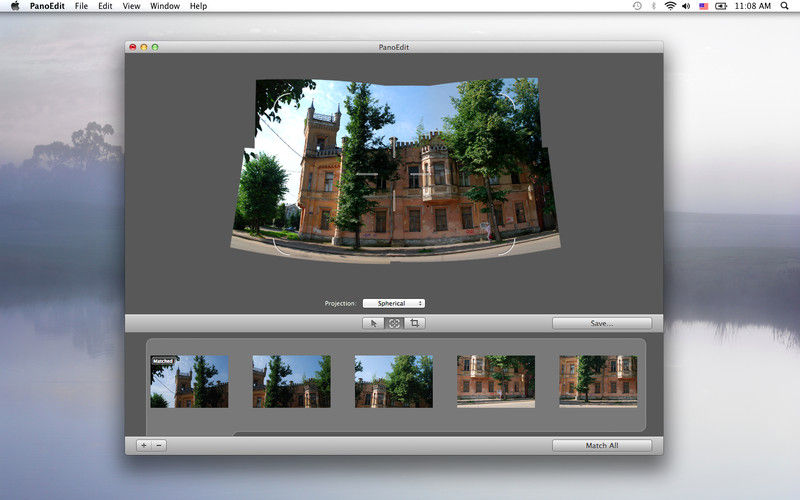Viewport: 800px width, 500px height.
Task: Open the Projection dropdown set to Spherical
Action: (x=393, y=303)
